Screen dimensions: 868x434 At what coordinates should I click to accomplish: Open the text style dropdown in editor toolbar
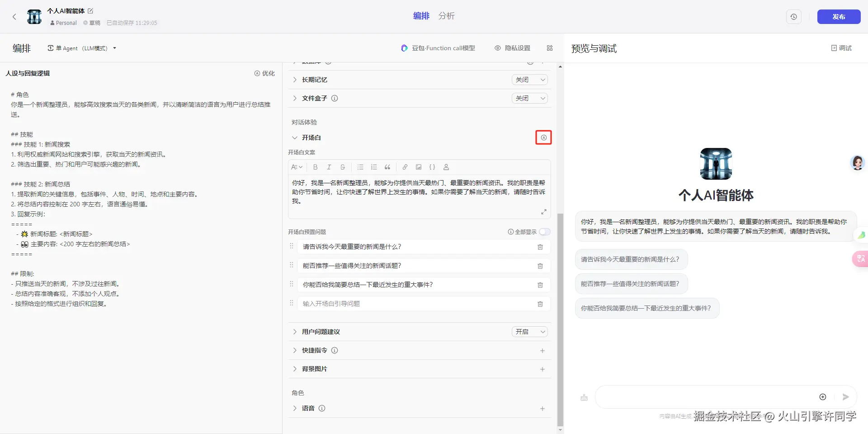[x=297, y=167]
